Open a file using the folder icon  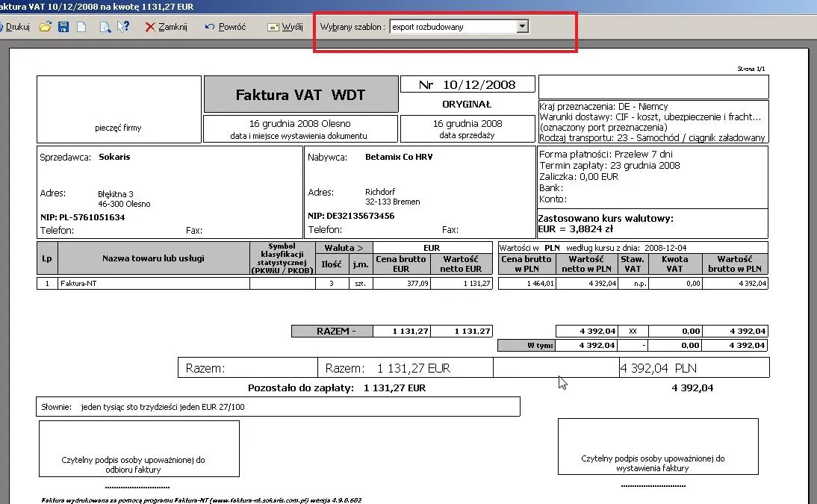[45, 26]
